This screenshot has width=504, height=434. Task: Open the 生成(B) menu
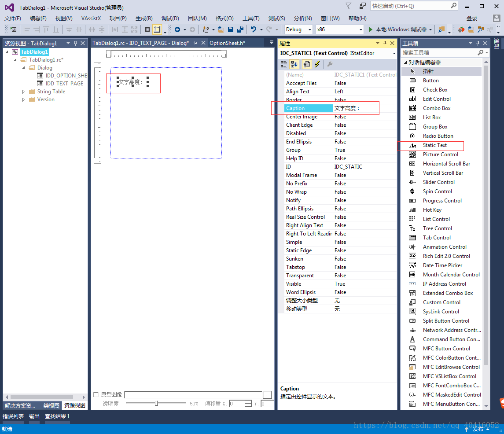(x=144, y=18)
